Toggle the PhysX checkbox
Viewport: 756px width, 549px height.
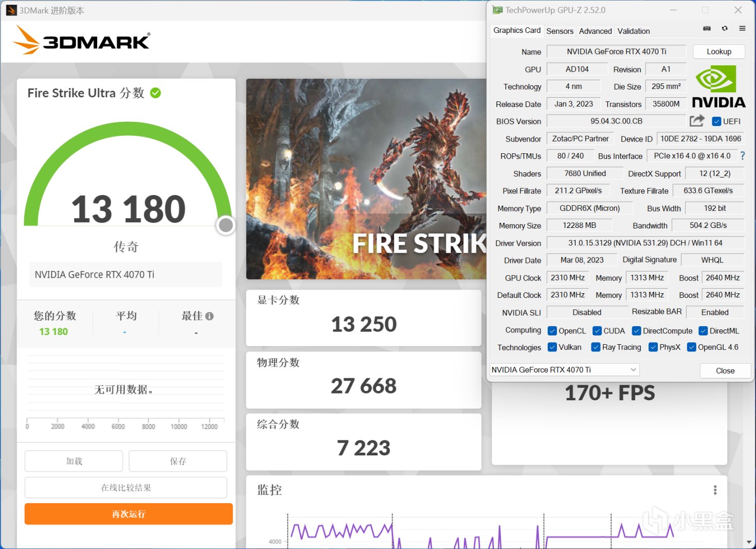653,347
